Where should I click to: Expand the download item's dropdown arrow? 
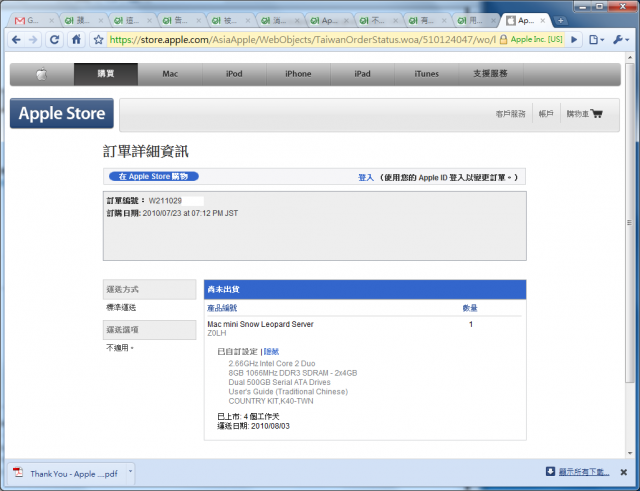pyautogui.click(x=131, y=472)
